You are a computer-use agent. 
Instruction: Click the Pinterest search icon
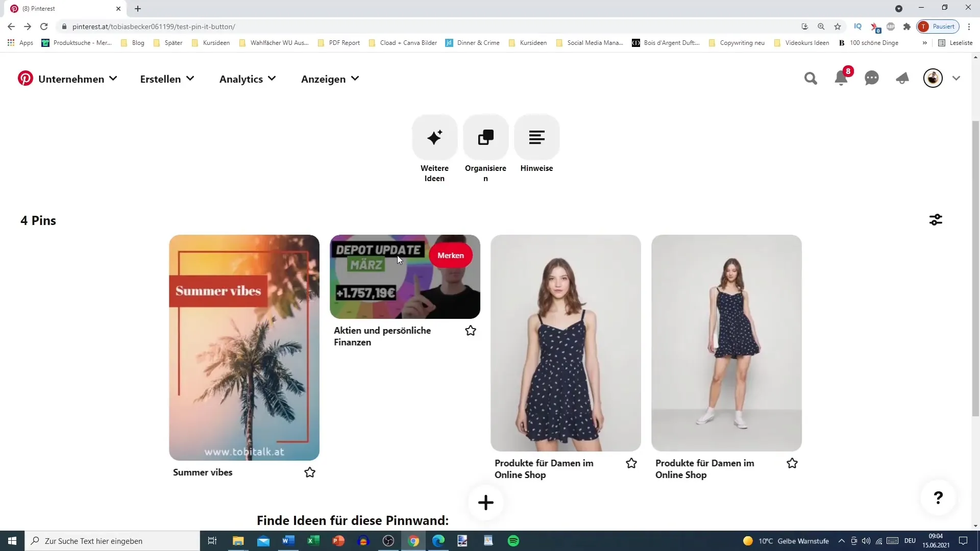(811, 79)
